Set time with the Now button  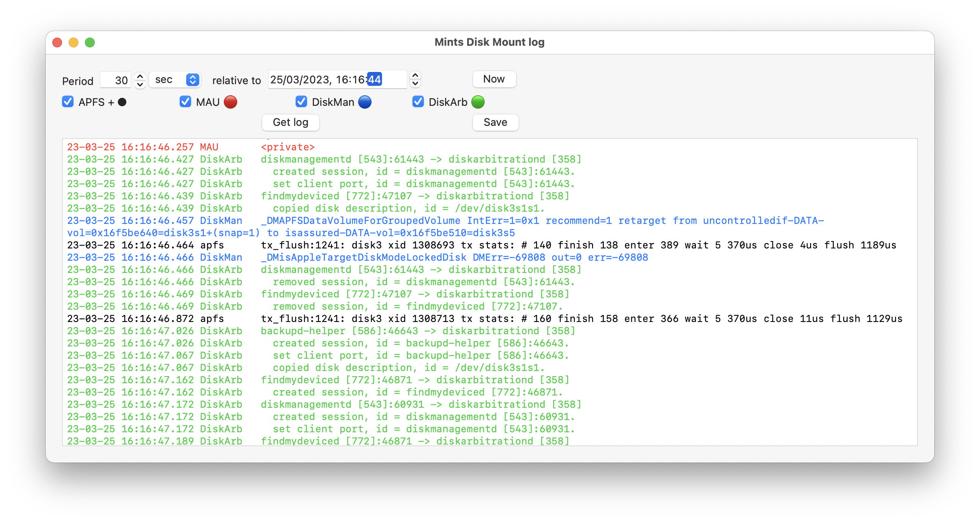tap(494, 79)
